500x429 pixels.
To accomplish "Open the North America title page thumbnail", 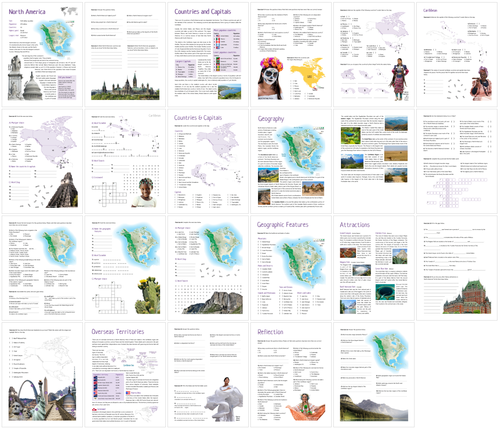I will 42,55.
